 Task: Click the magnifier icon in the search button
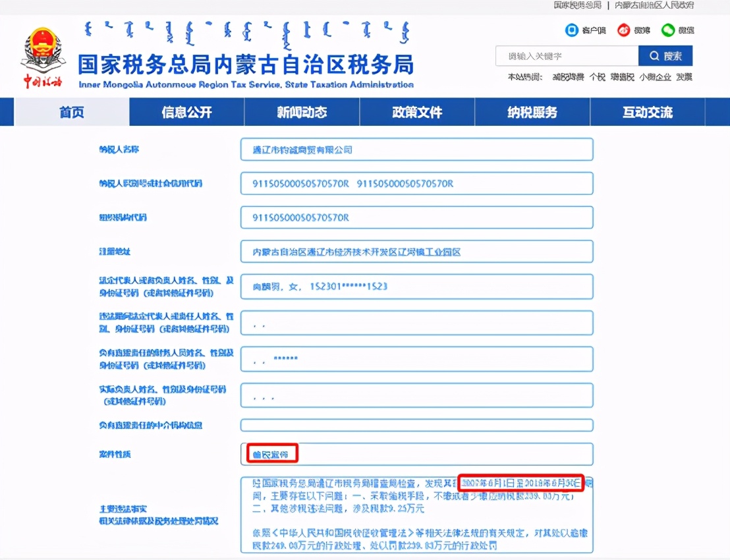point(654,55)
